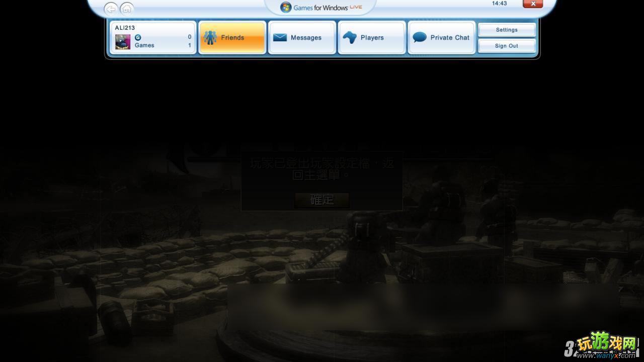
Task: Click the 14:43 clock display
Action: (499, 4)
